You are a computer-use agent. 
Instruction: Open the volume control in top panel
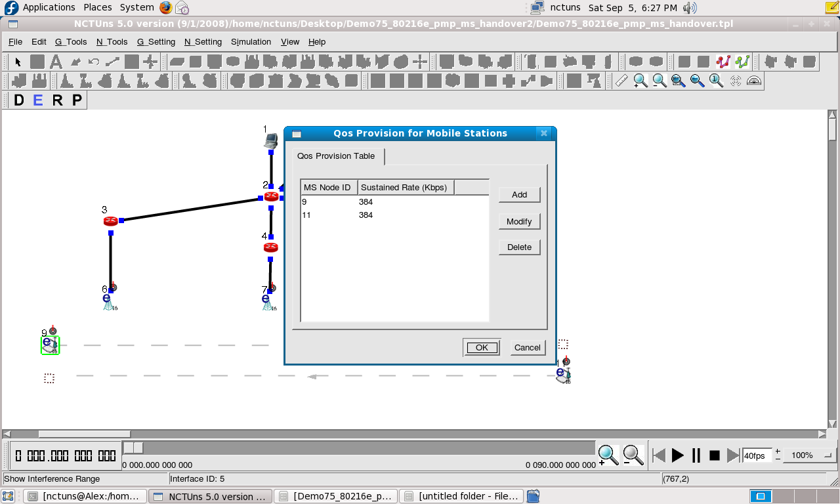coord(689,8)
